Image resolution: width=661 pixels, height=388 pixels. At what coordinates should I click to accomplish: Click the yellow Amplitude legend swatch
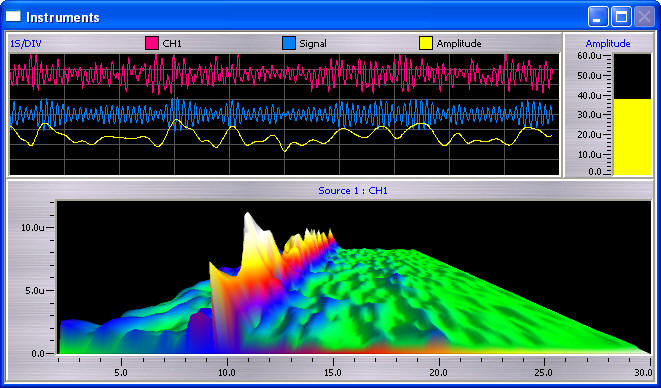pyautogui.click(x=426, y=43)
